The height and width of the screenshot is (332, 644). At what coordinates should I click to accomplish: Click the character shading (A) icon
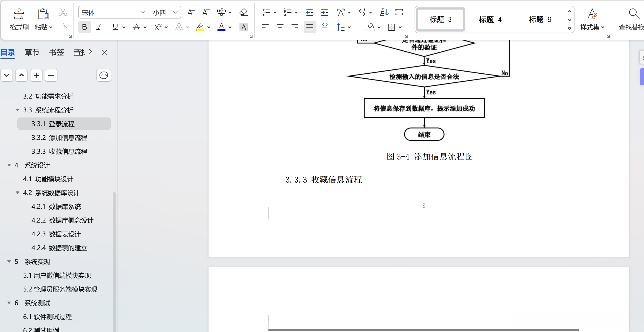243,27
